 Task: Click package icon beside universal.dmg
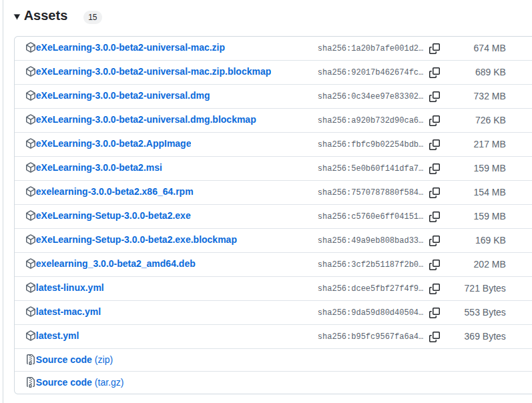[31, 95]
